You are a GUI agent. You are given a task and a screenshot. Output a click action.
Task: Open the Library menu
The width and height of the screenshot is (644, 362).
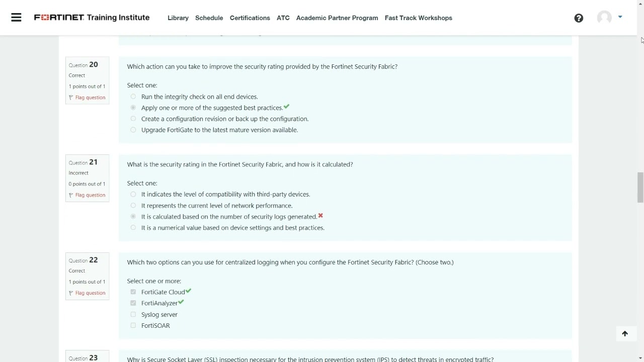[178, 18]
